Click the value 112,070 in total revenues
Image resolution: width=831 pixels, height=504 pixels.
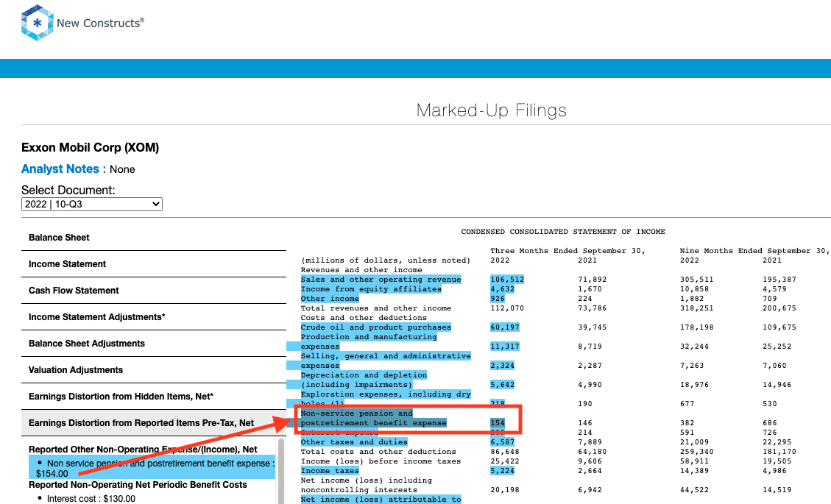point(507,308)
